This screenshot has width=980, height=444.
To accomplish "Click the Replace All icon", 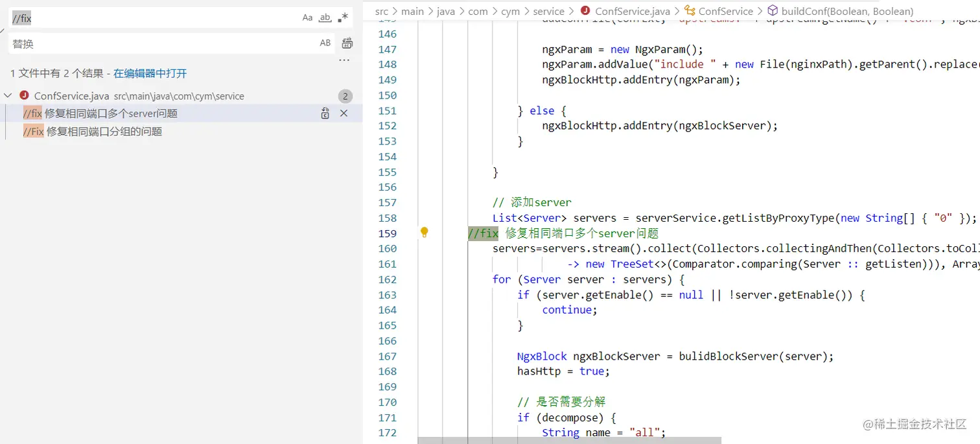I will (x=347, y=43).
